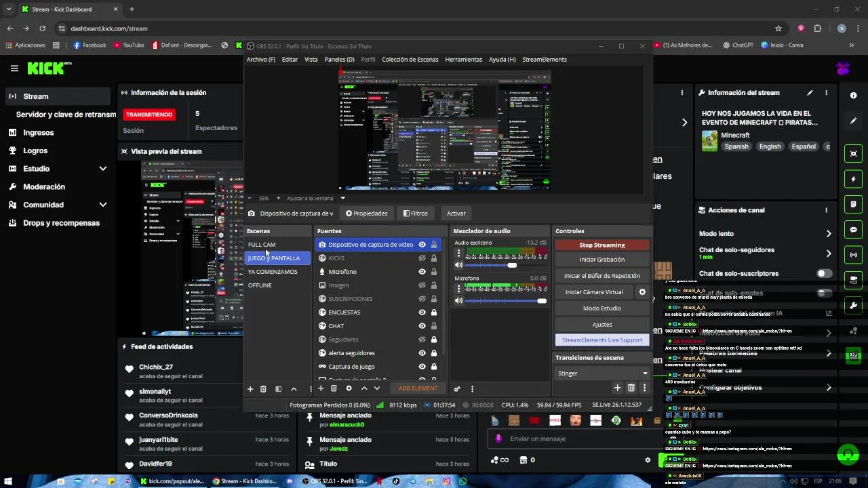Open Colección de Escenas menu
This screenshot has width=868, height=488.
[x=410, y=60]
